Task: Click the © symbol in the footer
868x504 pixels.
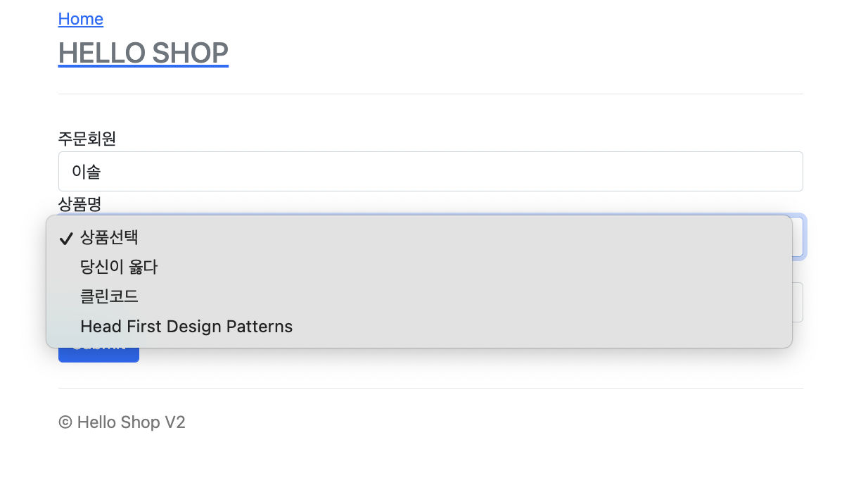Action: coord(65,422)
